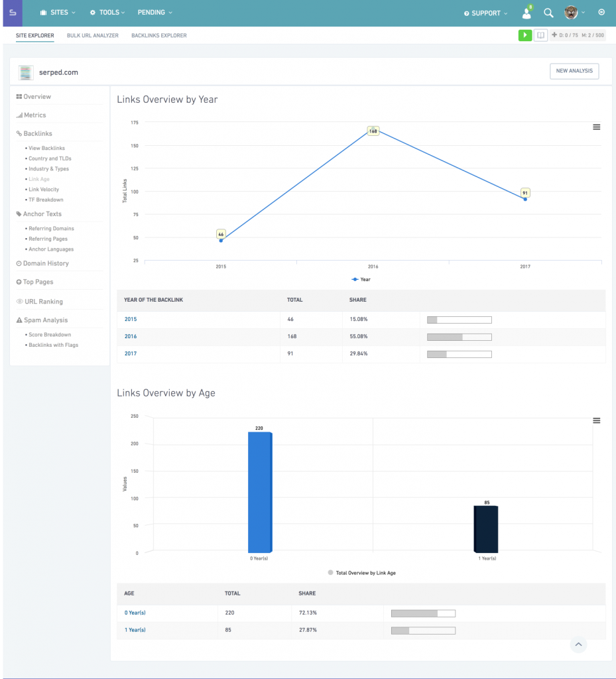Click the 46 data point for 2015
The image size is (616, 679).
tap(221, 234)
